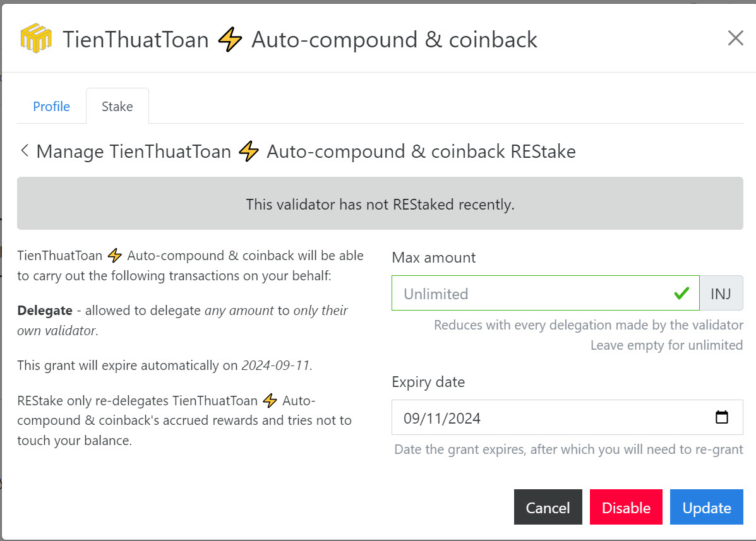
Task: Click the TienThuatToan validator logo
Action: [36, 39]
